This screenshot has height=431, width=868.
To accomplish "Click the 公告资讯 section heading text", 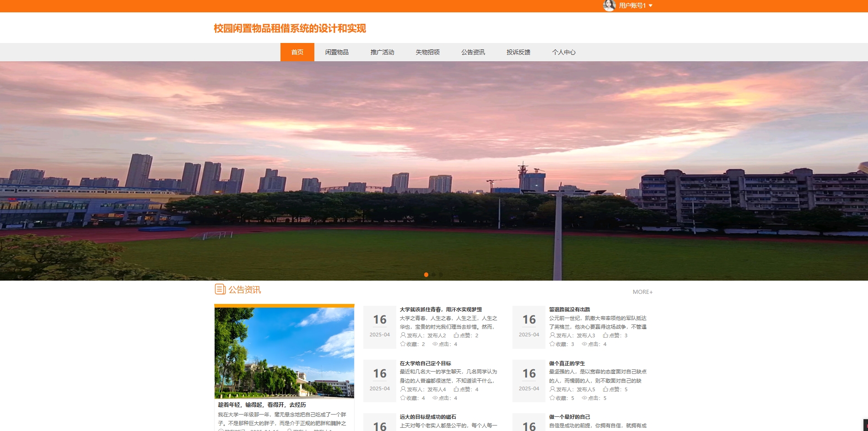I will click(245, 290).
